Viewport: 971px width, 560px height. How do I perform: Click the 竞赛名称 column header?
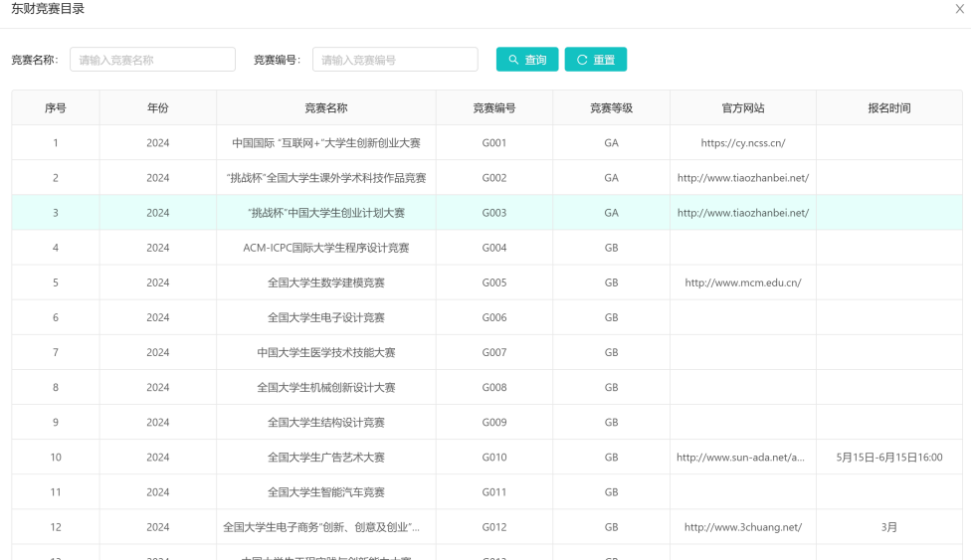pos(326,107)
